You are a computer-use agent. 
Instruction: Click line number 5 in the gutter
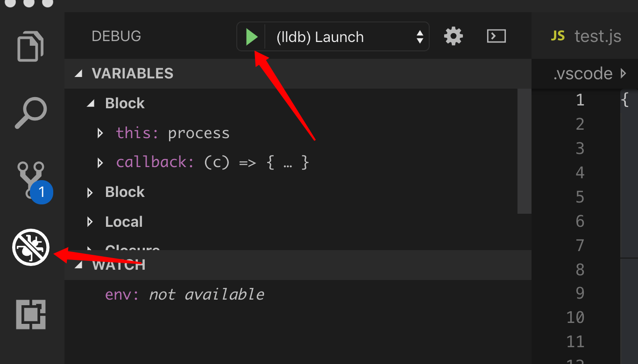pos(580,197)
